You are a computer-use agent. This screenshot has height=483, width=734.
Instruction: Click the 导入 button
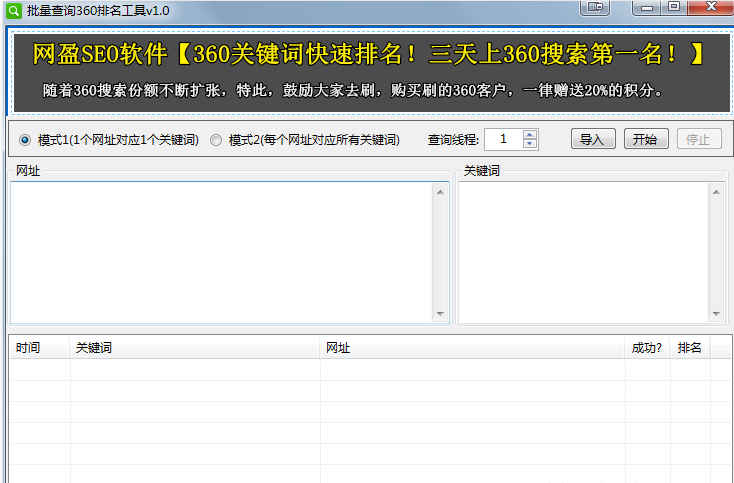tap(593, 139)
